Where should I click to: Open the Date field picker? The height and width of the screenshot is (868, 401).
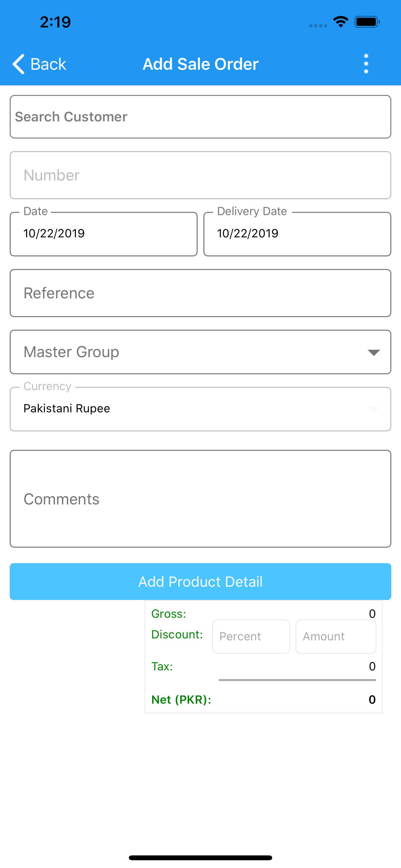coord(103,234)
